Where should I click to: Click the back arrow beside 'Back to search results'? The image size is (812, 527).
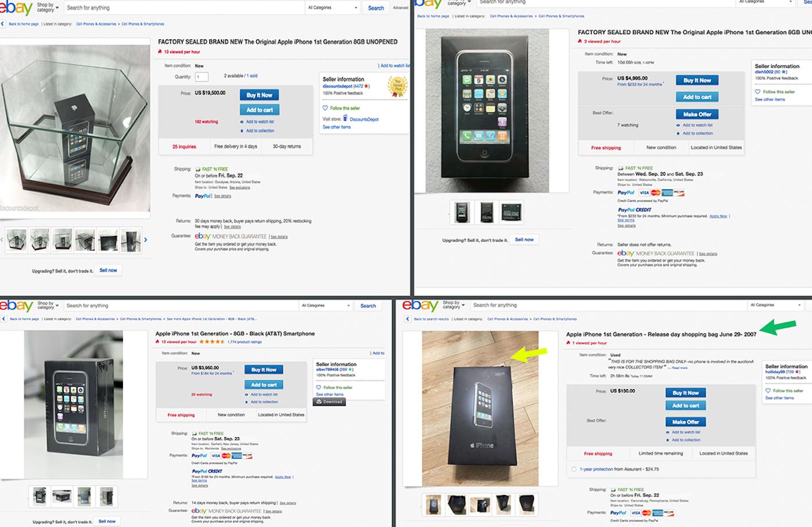pyautogui.click(x=407, y=319)
